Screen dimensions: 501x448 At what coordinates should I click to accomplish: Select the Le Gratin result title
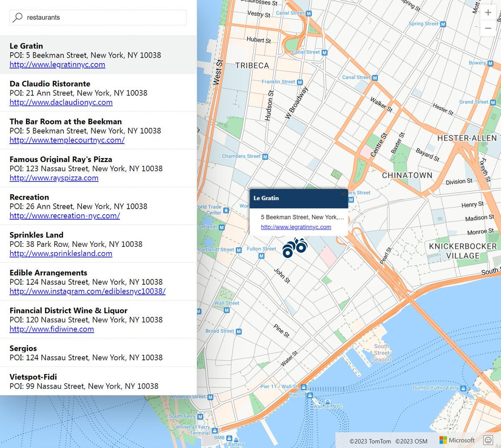coord(26,46)
